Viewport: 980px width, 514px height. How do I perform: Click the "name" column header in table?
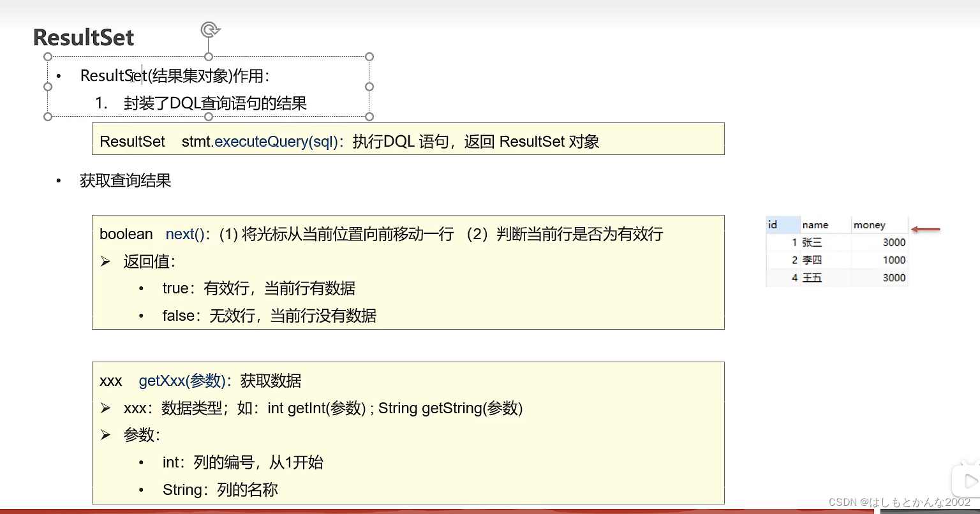[825, 224]
